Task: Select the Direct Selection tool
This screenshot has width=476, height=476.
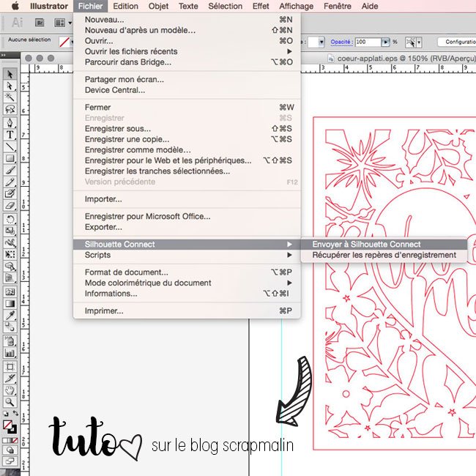Action: [10, 86]
